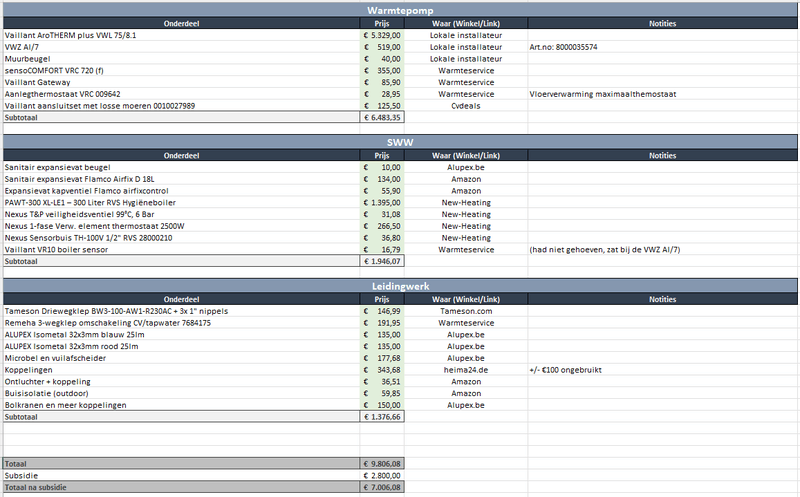Select the price cell € 5.329,00
Image resolution: width=800 pixels, height=497 pixels.
tap(382, 35)
